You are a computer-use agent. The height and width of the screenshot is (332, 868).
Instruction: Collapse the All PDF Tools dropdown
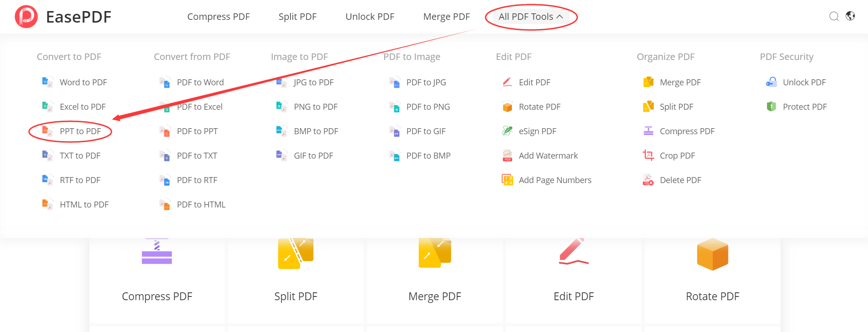[x=531, y=17]
